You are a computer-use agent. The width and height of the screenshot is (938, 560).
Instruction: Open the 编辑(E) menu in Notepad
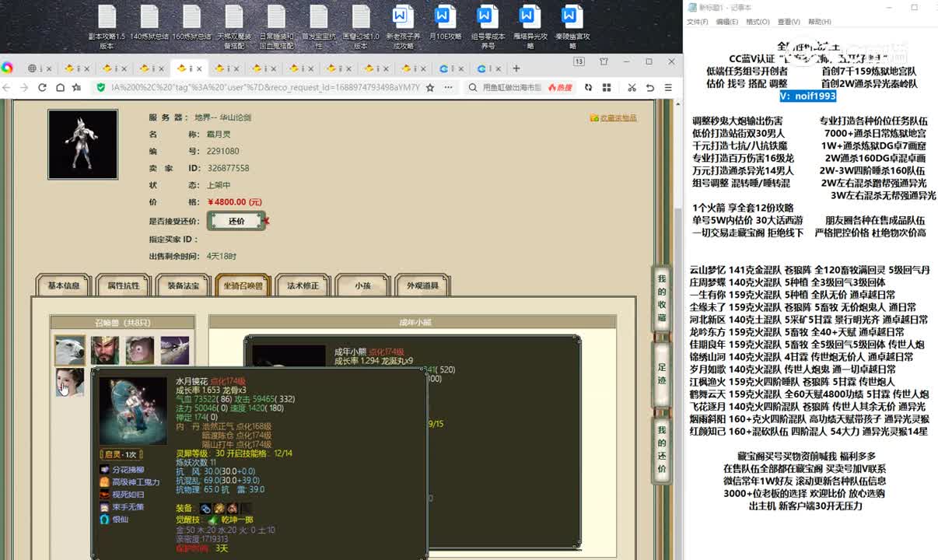(726, 22)
